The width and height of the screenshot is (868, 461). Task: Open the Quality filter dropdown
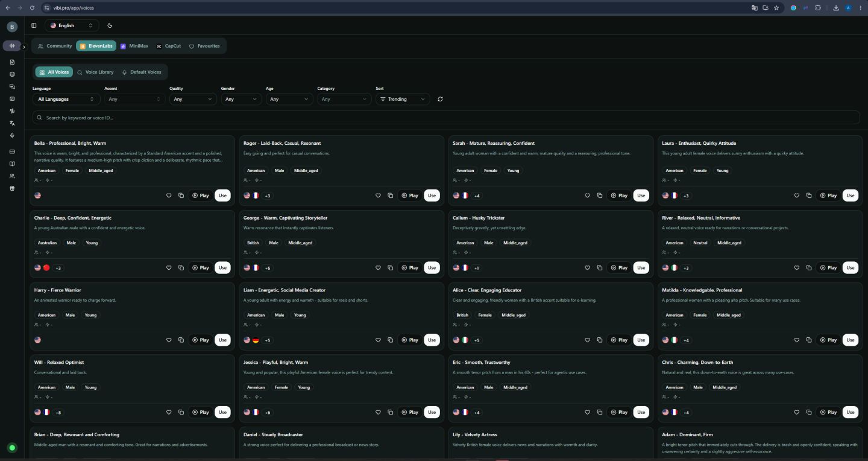click(193, 99)
